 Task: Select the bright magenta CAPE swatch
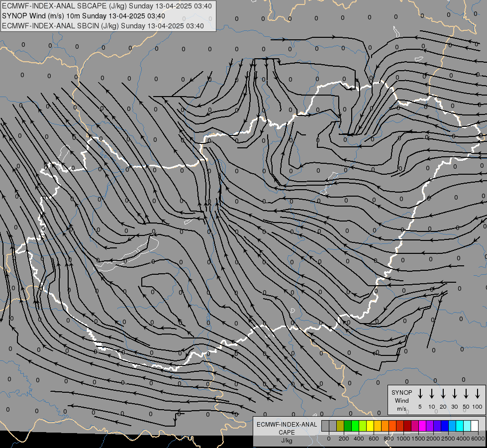pyautogui.click(x=422, y=426)
